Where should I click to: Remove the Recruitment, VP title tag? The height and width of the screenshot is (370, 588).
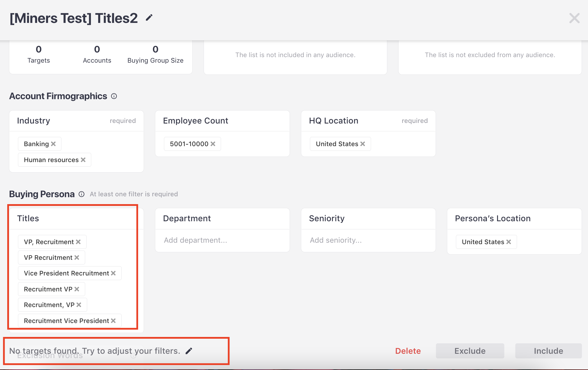point(79,305)
